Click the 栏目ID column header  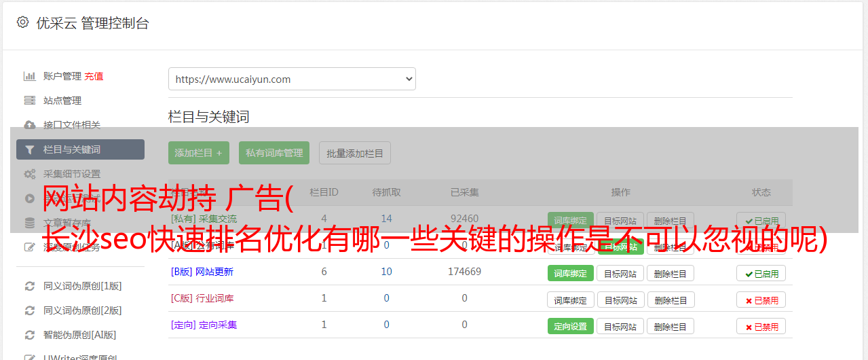[324, 192]
